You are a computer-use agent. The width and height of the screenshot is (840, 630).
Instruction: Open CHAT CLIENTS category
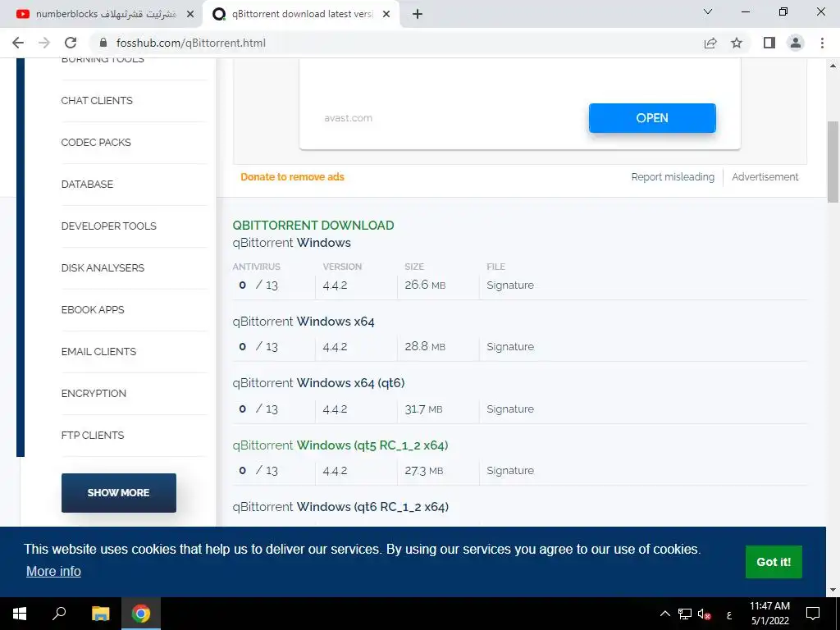coord(97,101)
